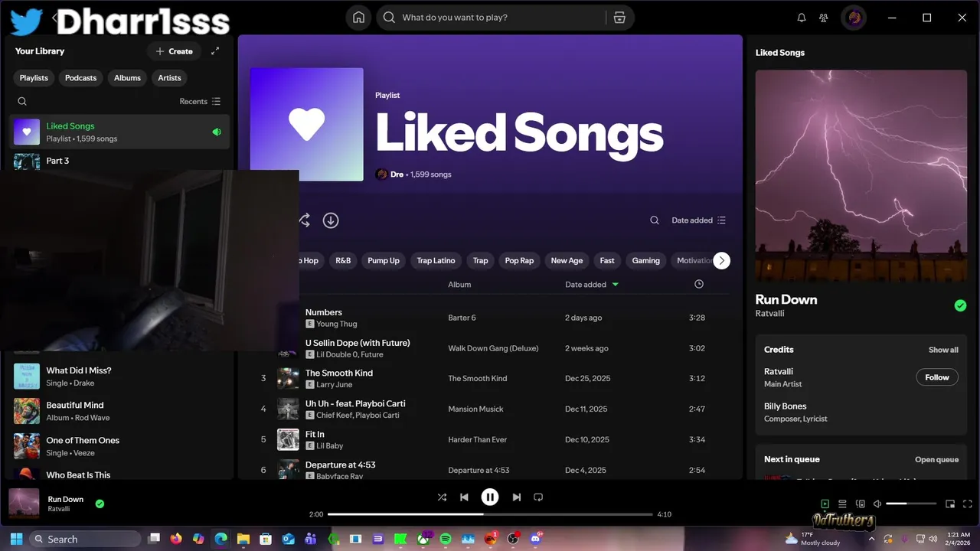The height and width of the screenshot is (551, 980).
Task: Open the Recents sort dropdown
Action: click(x=200, y=101)
